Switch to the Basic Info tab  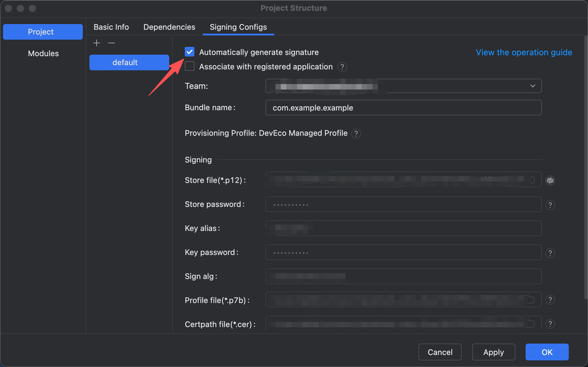pyautogui.click(x=111, y=27)
